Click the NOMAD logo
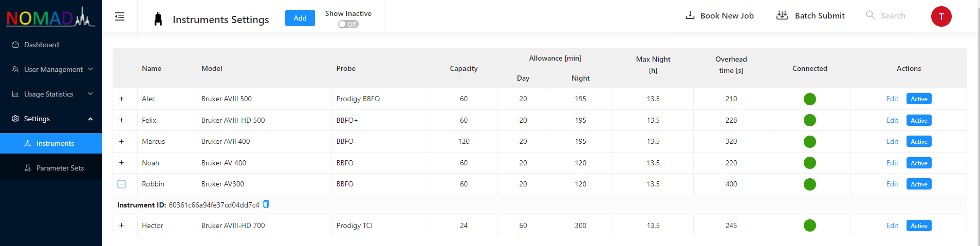 click(x=50, y=17)
